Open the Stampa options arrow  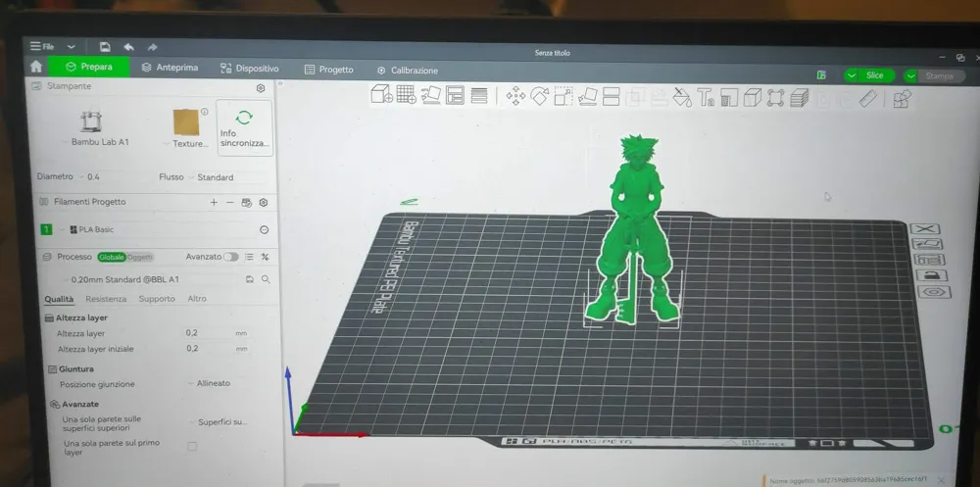click(910, 76)
